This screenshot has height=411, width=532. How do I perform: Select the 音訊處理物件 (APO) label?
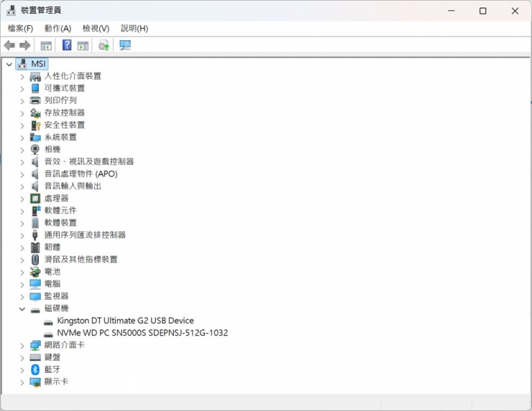pos(81,174)
